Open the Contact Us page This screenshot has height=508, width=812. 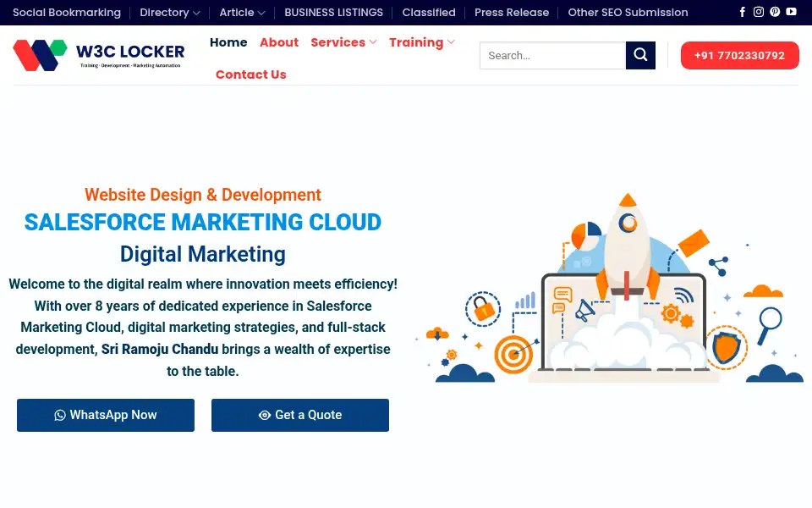(x=251, y=75)
